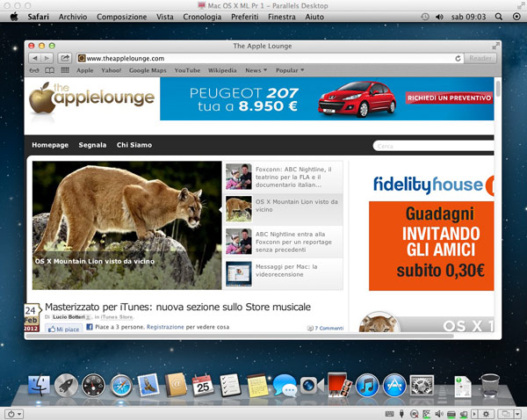The width and height of the screenshot is (527, 420).
Task: Open the Archivio menu
Action: 73,17
